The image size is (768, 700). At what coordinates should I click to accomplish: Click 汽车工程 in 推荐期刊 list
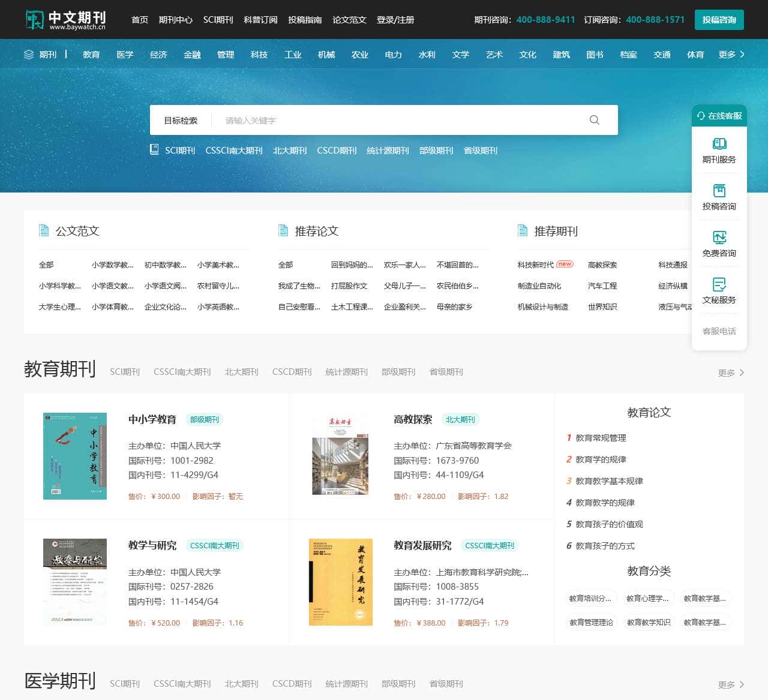602,286
